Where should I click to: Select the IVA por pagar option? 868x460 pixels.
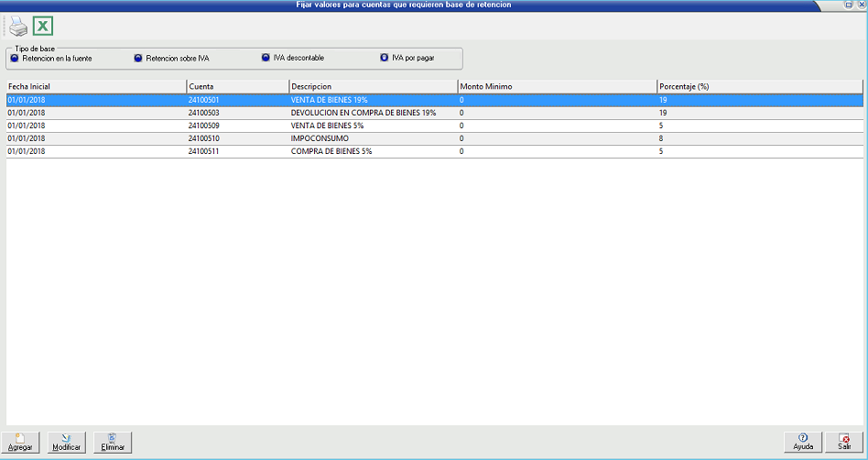384,58
